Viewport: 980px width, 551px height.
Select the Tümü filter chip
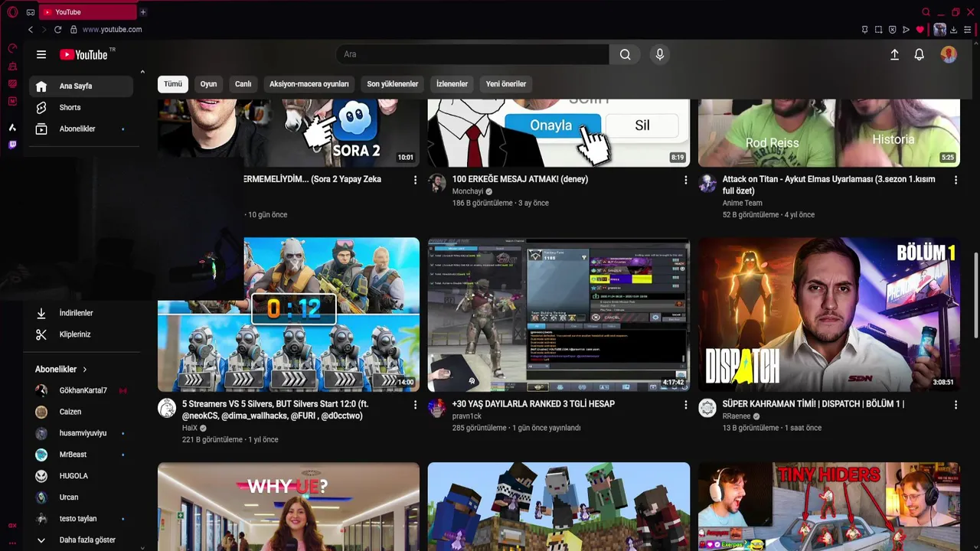tap(173, 84)
